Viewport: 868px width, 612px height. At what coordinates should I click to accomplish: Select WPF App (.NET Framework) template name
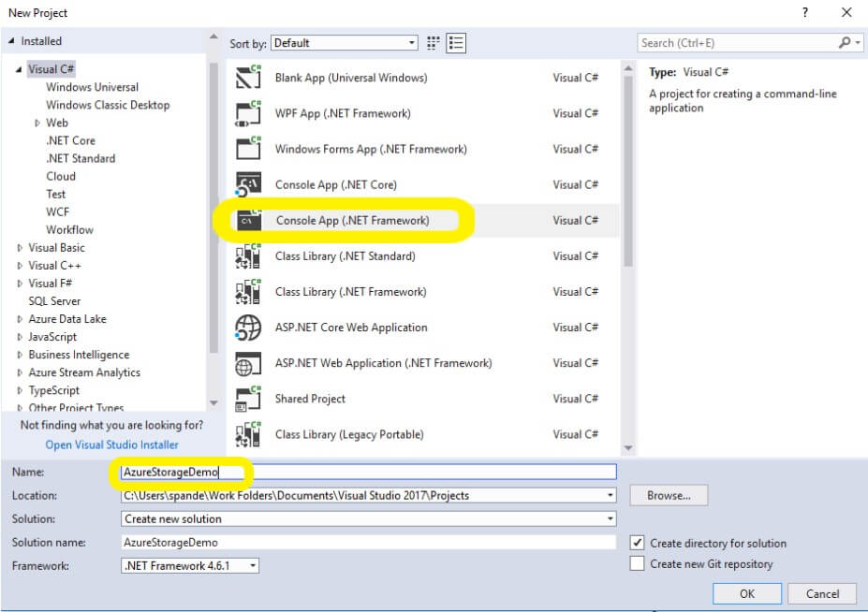point(343,113)
